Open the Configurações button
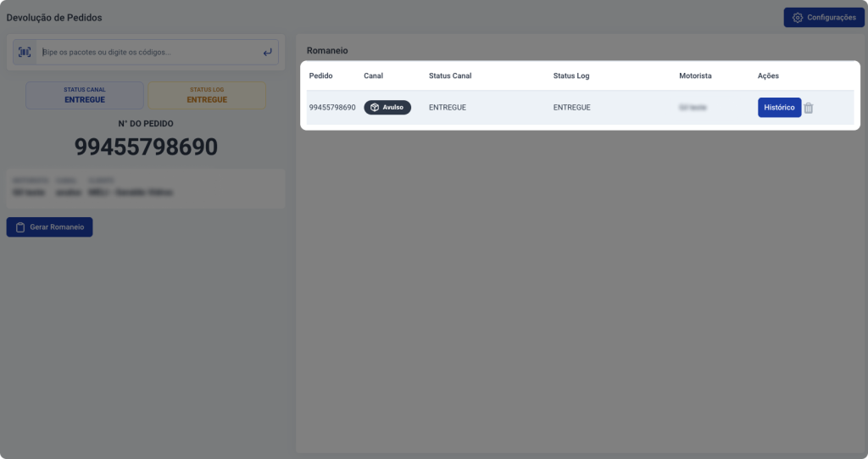Viewport: 868px width, 459px height. (824, 18)
